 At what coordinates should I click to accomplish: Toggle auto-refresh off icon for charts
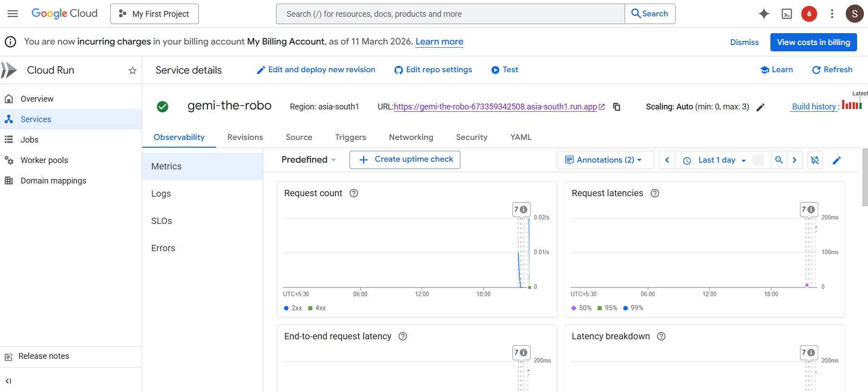(x=815, y=160)
